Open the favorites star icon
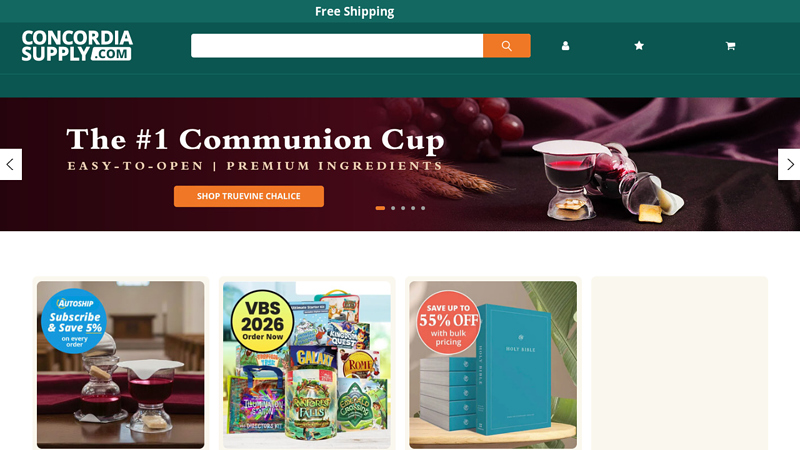Image resolution: width=800 pixels, height=450 pixels. tap(639, 46)
